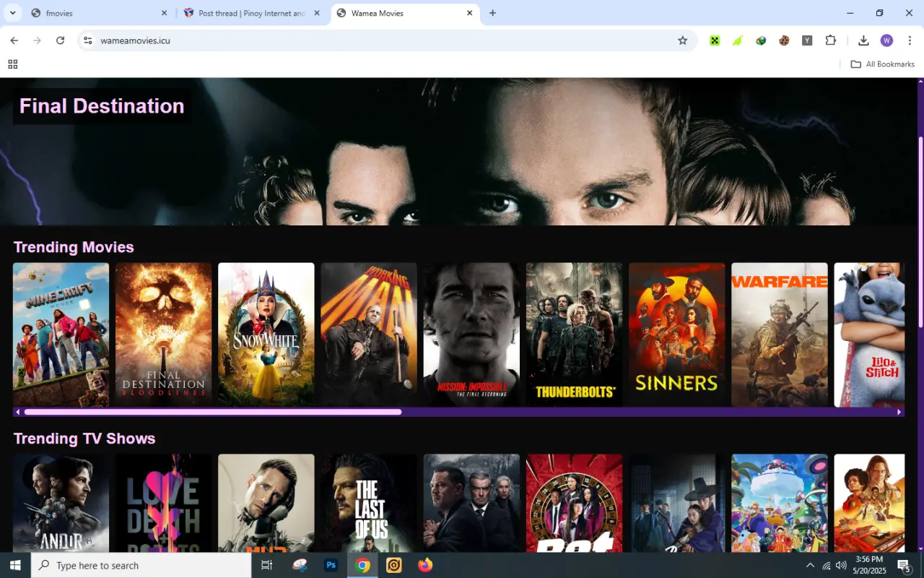924x578 pixels.
Task: Launch Firefox from the taskbar
Action: [x=425, y=565]
